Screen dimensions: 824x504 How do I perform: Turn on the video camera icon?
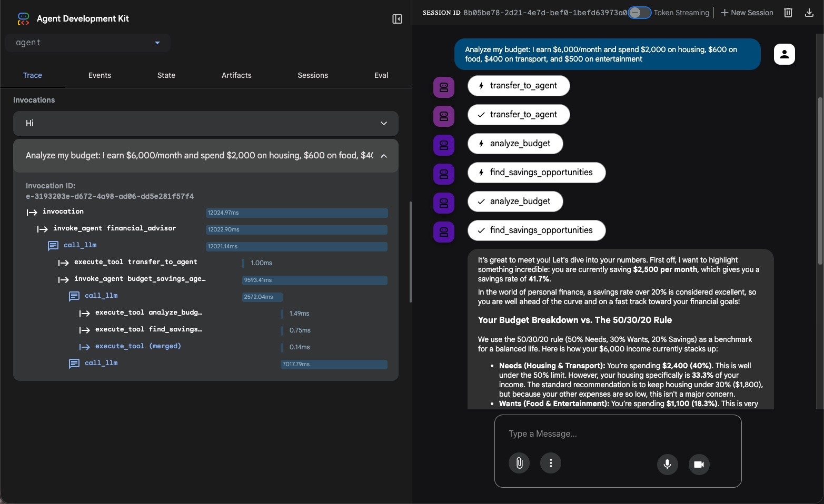[699, 464]
